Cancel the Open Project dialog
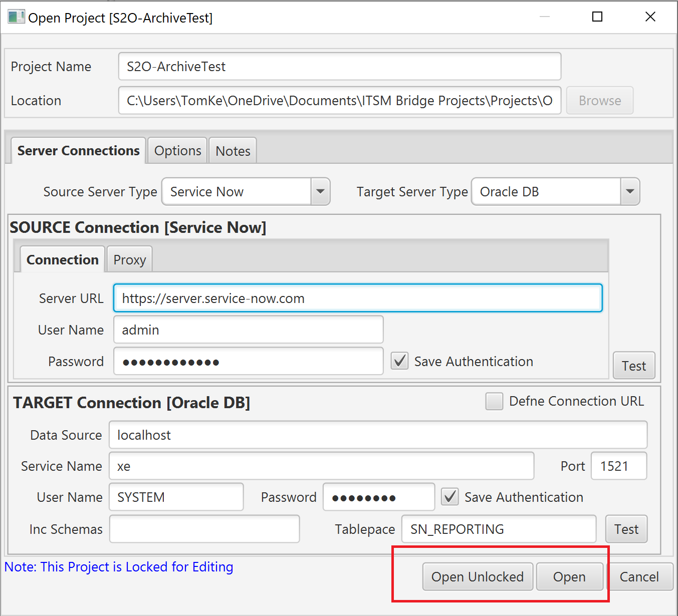Image resolution: width=678 pixels, height=616 pixels. 639,576
